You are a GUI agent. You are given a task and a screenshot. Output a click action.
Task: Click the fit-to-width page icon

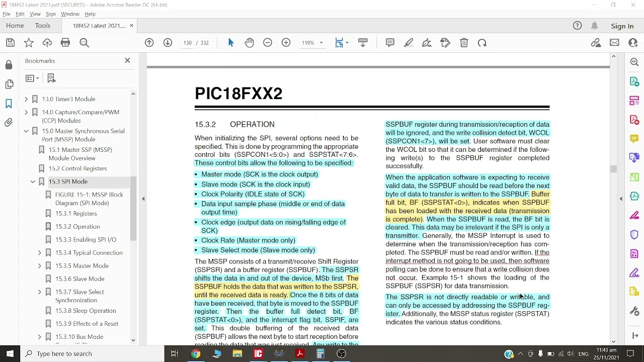click(339, 43)
